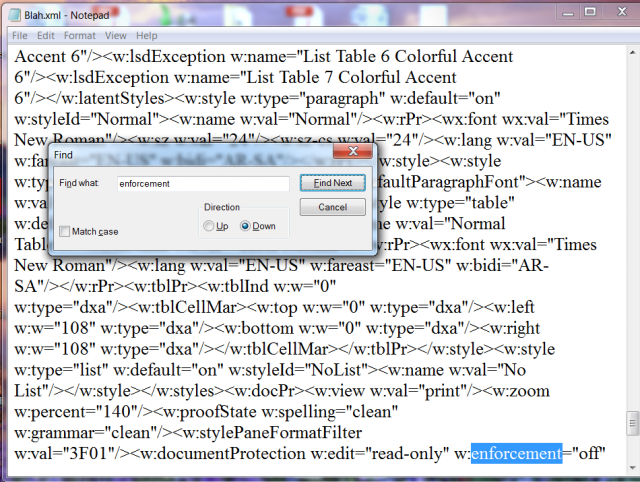
Task: Click the scrollbar up arrow
Action: [632, 53]
